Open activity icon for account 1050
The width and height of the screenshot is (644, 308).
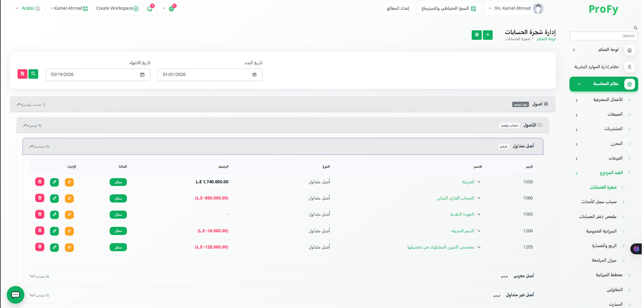click(69, 182)
